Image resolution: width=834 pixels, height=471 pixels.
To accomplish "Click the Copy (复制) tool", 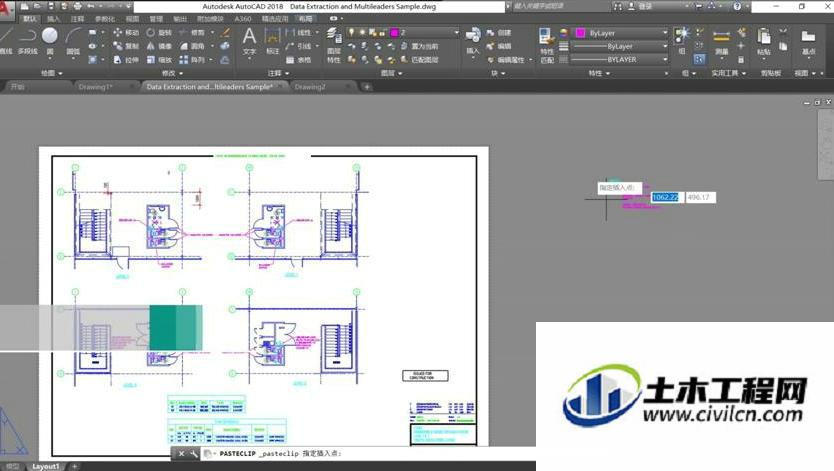I will pos(126,46).
